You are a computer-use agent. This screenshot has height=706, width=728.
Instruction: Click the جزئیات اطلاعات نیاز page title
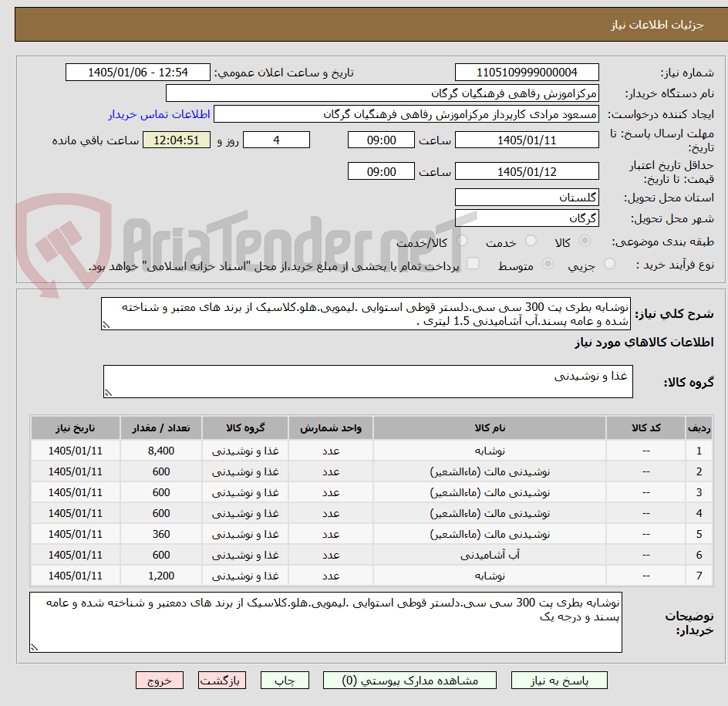click(x=657, y=25)
